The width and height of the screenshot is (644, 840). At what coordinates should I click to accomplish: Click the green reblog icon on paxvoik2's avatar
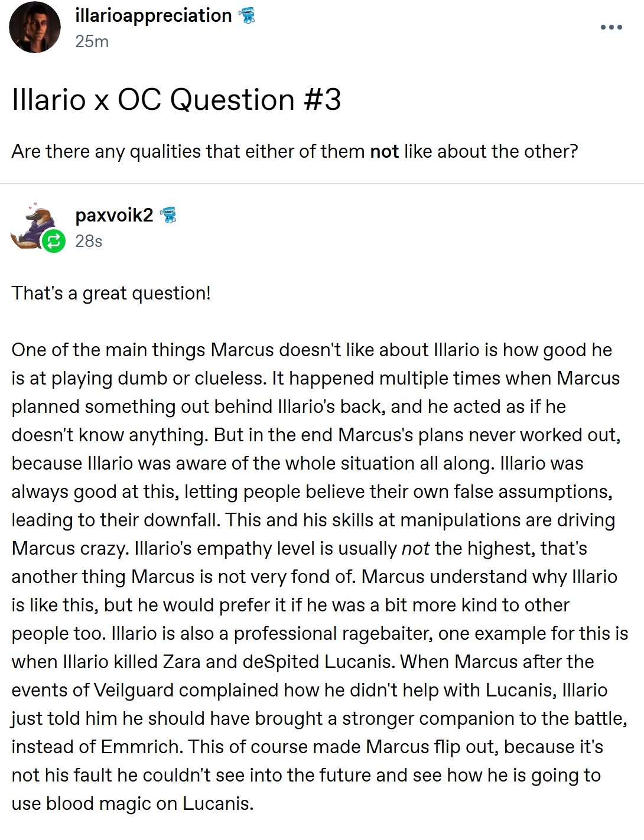coord(54,240)
